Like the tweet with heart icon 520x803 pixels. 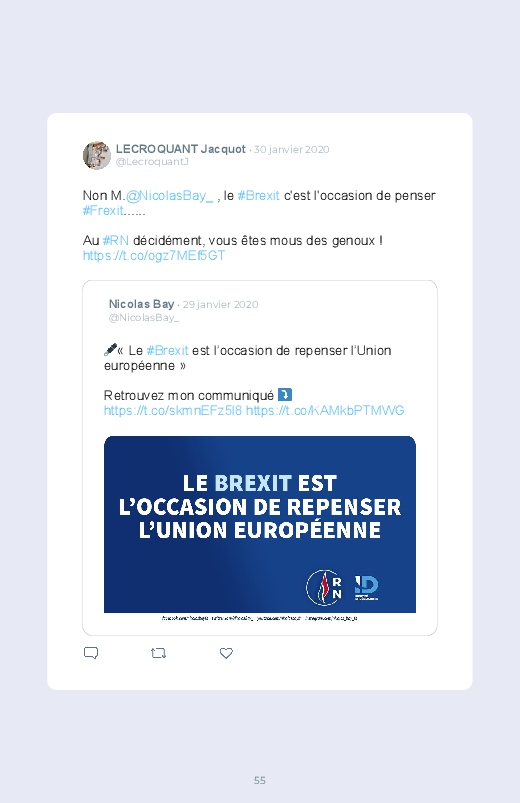point(226,653)
